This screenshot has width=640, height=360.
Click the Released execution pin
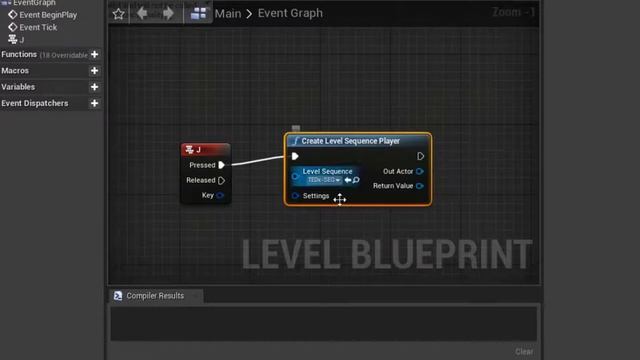[x=221, y=180]
